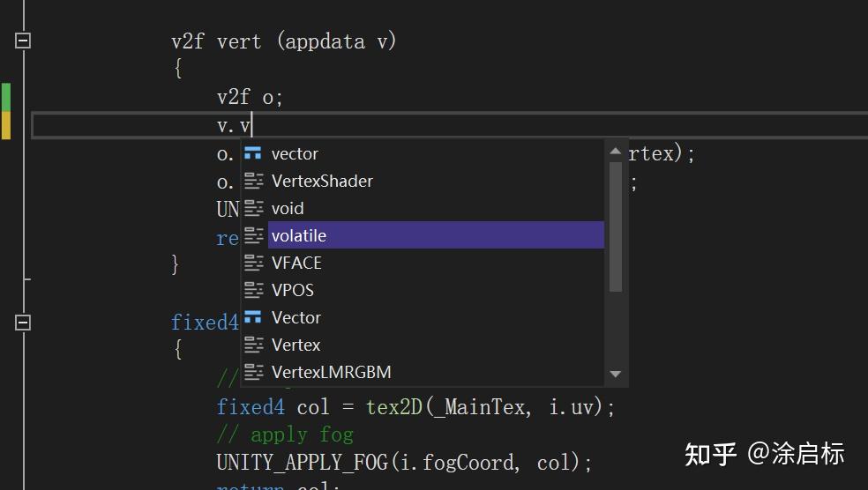
Task: Click the icon beside VertexLMRGBM
Action: [x=253, y=372]
